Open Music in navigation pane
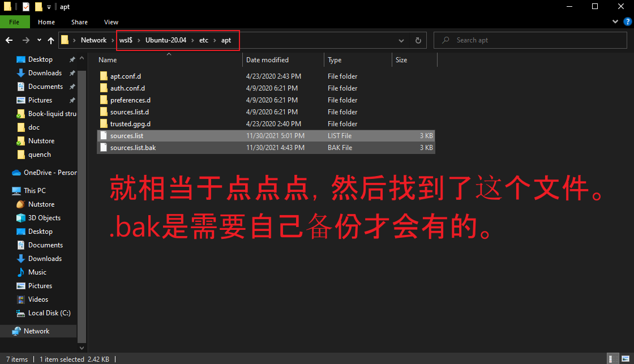The height and width of the screenshot is (364, 634). [x=37, y=272]
